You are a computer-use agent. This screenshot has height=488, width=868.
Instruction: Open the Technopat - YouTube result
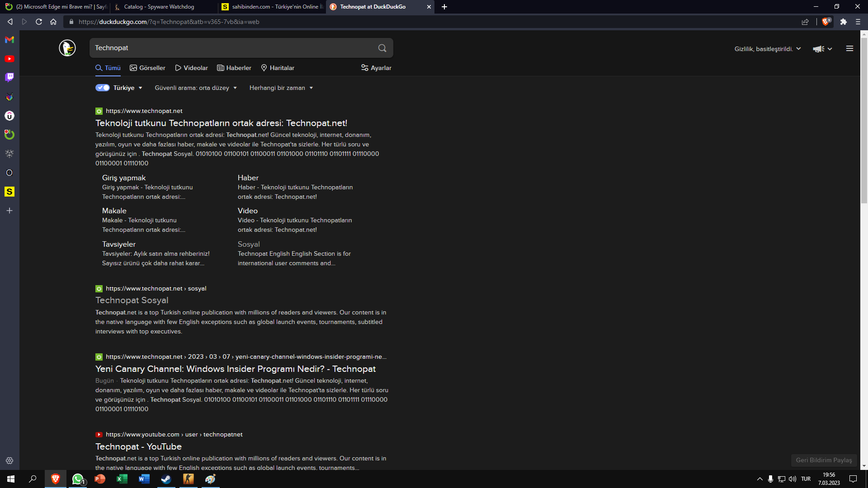[x=138, y=446]
